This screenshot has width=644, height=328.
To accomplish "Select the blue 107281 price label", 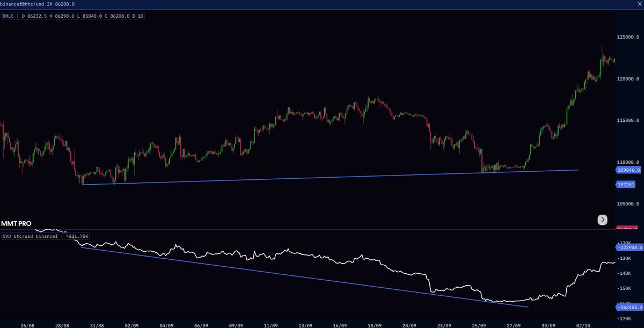I will 626,184.
